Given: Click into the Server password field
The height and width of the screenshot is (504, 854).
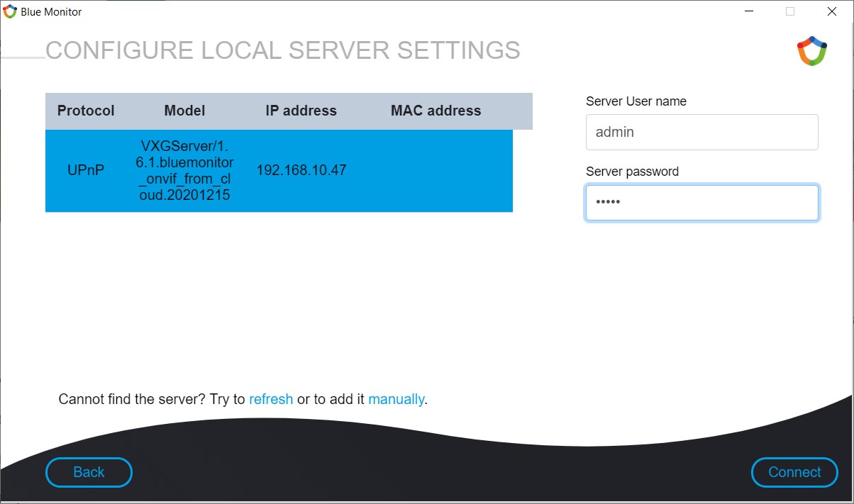Looking at the screenshot, I should coord(701,203).
